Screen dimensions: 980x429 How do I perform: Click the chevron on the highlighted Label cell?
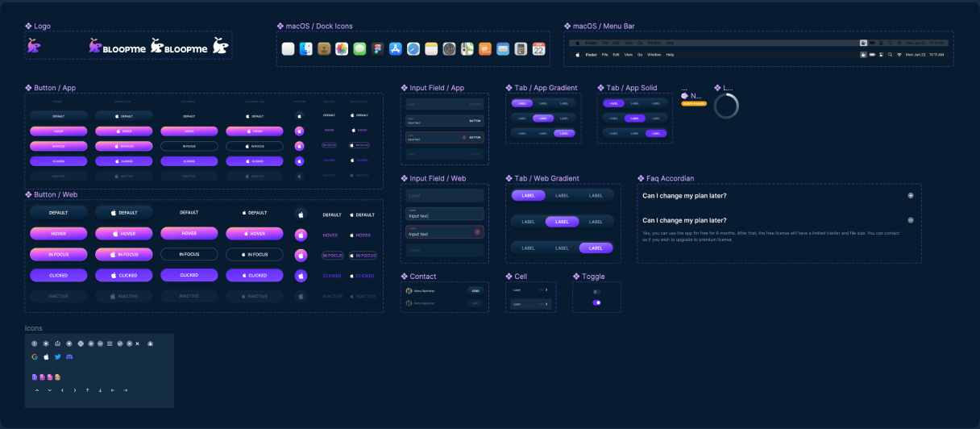pos(546,305)
